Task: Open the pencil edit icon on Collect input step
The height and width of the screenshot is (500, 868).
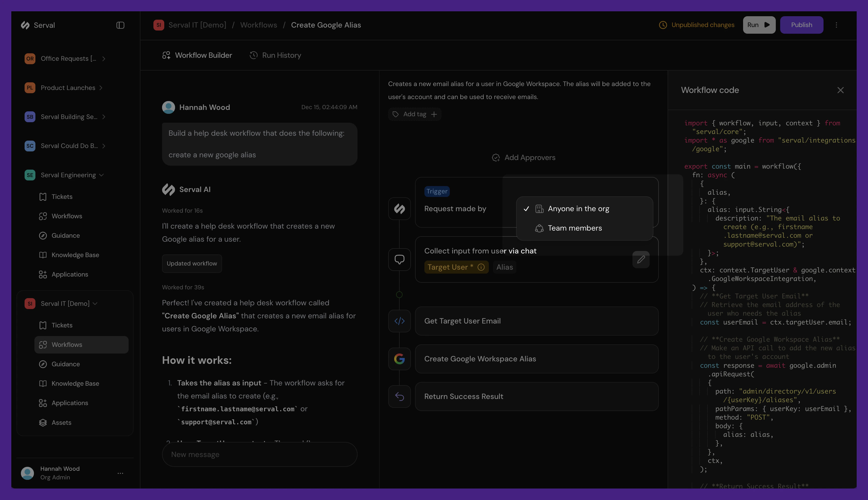Action: pos(640,259)
